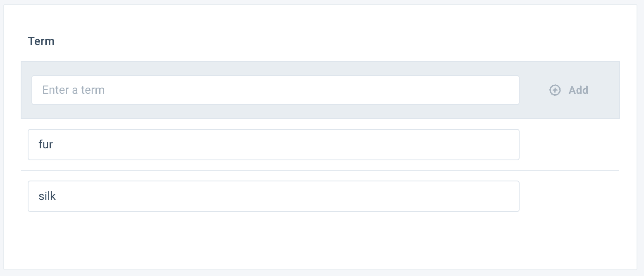Add a new term using the plus icon
The width and height of the screenshot is (644, 276).
[x=555, y=90]
